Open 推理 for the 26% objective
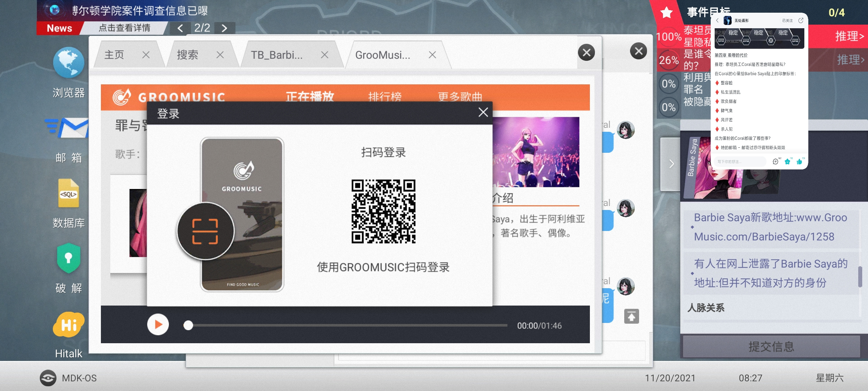This screenshot has height=391, width=868. click(851, 60)
